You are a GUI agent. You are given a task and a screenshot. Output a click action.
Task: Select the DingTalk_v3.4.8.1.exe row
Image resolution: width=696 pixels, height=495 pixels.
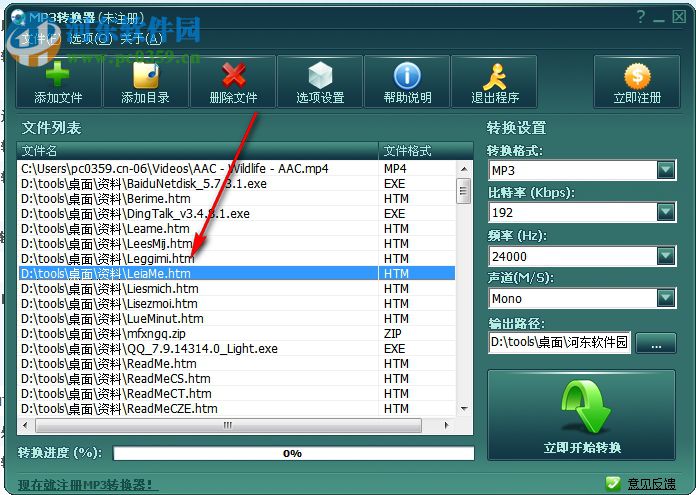click(237, 214)
